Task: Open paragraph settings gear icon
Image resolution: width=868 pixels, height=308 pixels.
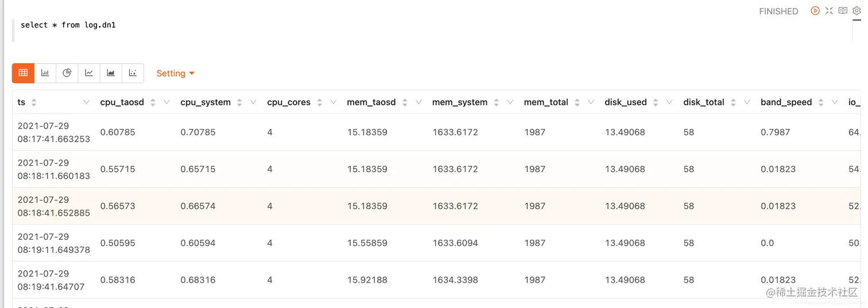Action: pos(857,11)
